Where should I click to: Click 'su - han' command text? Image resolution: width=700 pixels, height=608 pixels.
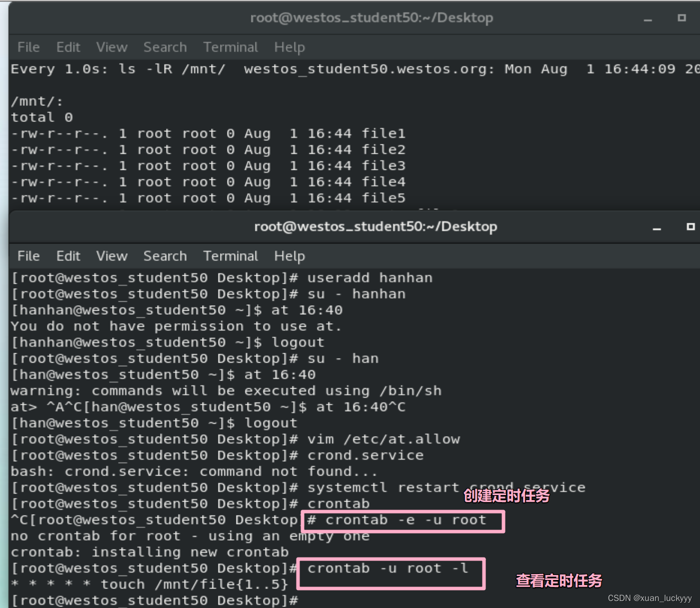343,359
